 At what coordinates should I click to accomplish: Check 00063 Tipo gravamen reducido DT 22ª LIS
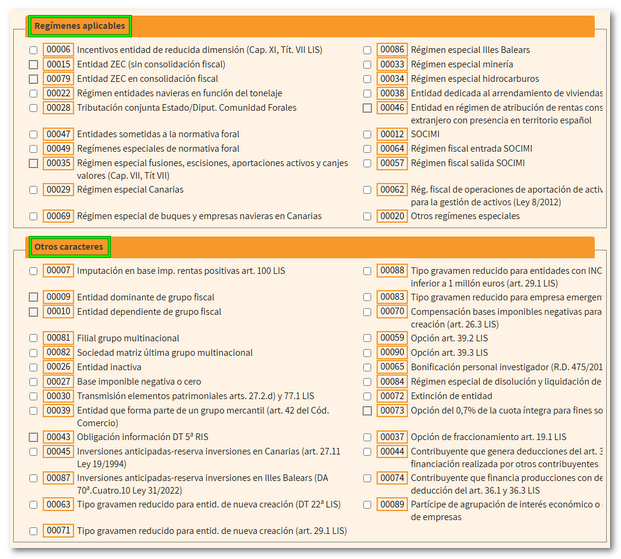[x=33, y=505]
